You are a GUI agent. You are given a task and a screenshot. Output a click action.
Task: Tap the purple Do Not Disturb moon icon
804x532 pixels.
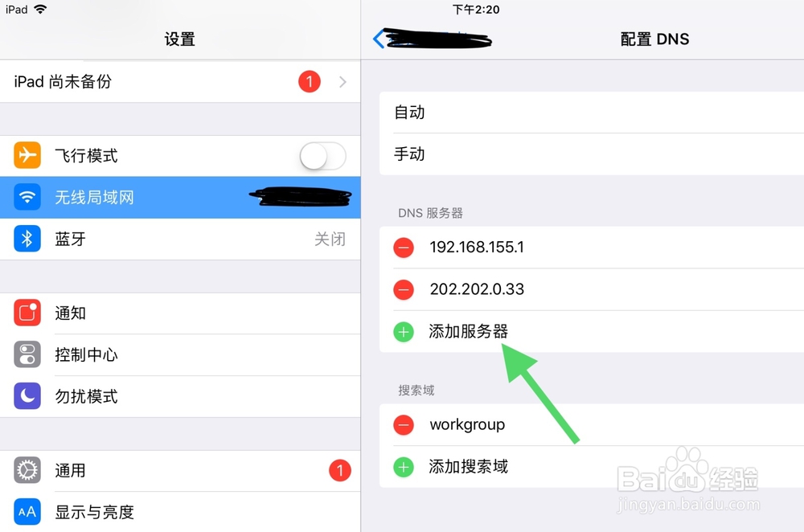[x=27, y=396]
